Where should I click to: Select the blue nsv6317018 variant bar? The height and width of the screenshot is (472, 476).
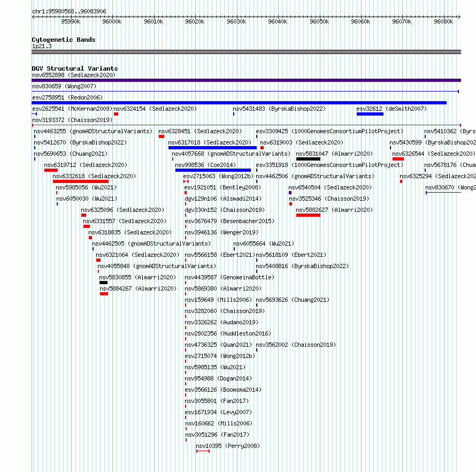click(212, 148)
